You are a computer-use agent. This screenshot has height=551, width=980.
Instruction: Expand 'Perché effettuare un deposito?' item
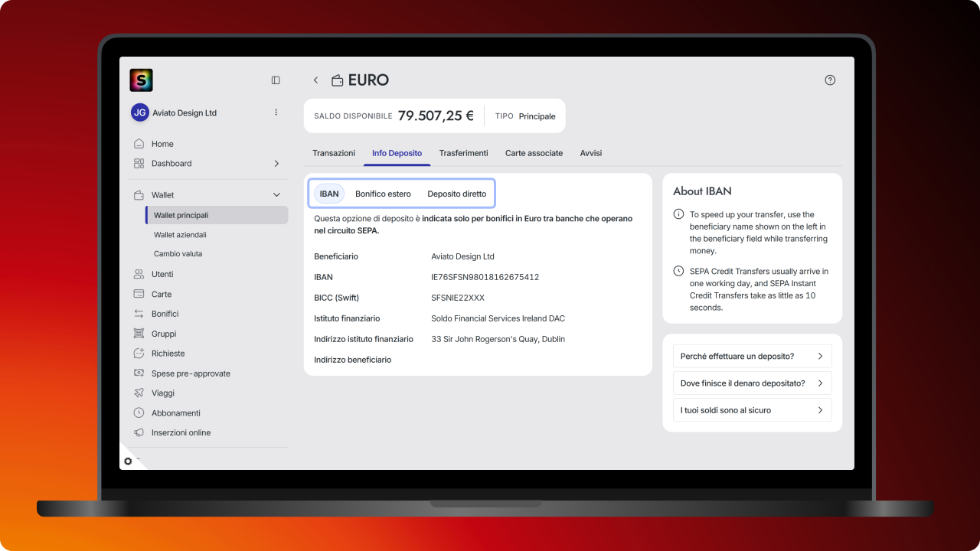(x=753, y=357)
